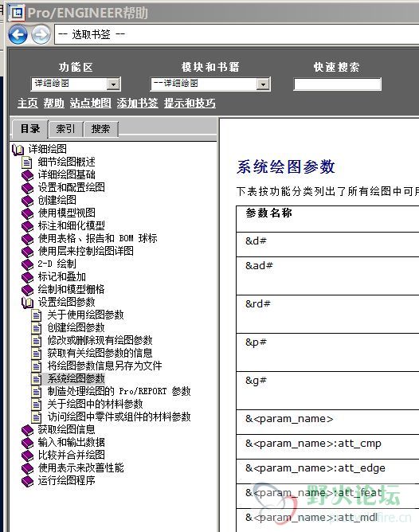Open the 关于绘图中的材料参数 topic
Viewport: 419px width, 532px height.
click(x=96, y=404)
